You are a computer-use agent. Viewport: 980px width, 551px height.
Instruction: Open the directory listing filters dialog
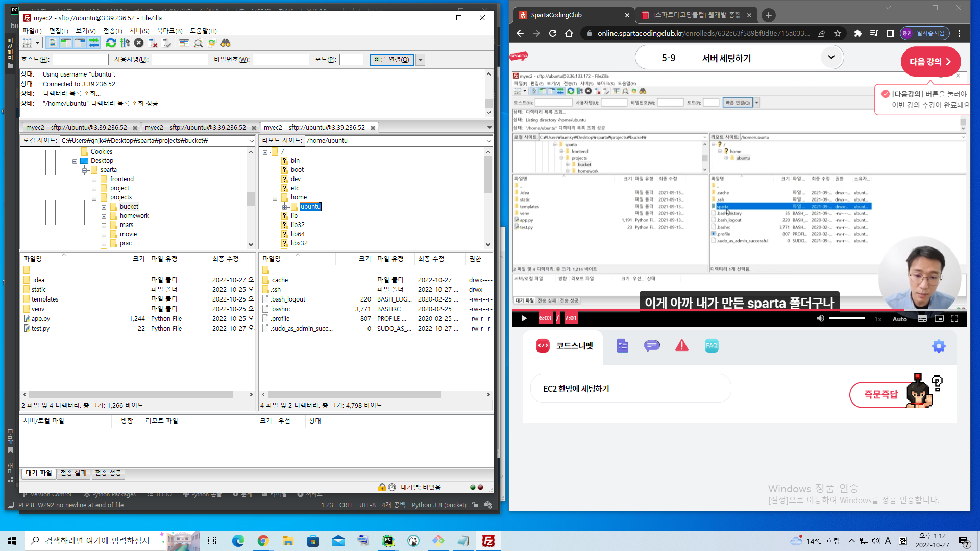tap(184, 43)
